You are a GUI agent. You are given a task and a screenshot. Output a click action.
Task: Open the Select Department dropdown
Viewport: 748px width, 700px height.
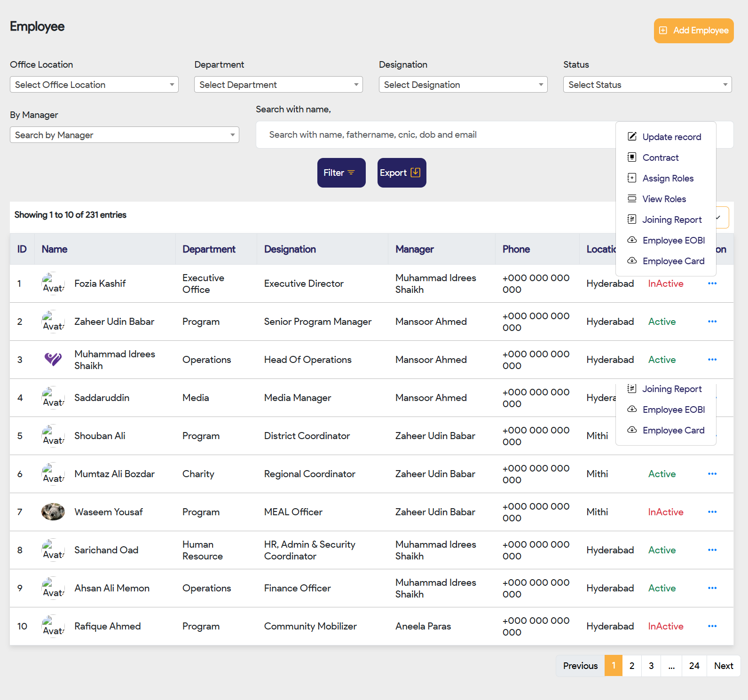click(x=278, y=85)
